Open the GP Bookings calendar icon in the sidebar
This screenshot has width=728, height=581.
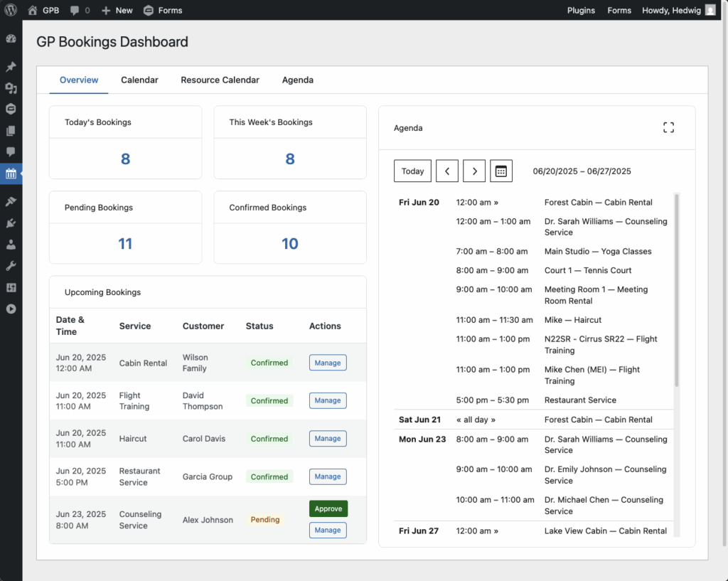pyautogui.click(x=11, y=174)
